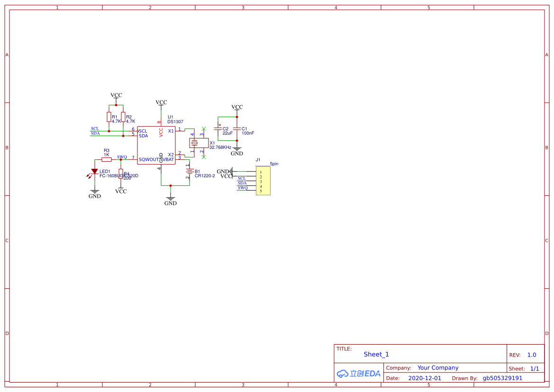The image size is (554, 392).
Task: Click the "CR1220-2" battery value text
Action: (205, 176)
